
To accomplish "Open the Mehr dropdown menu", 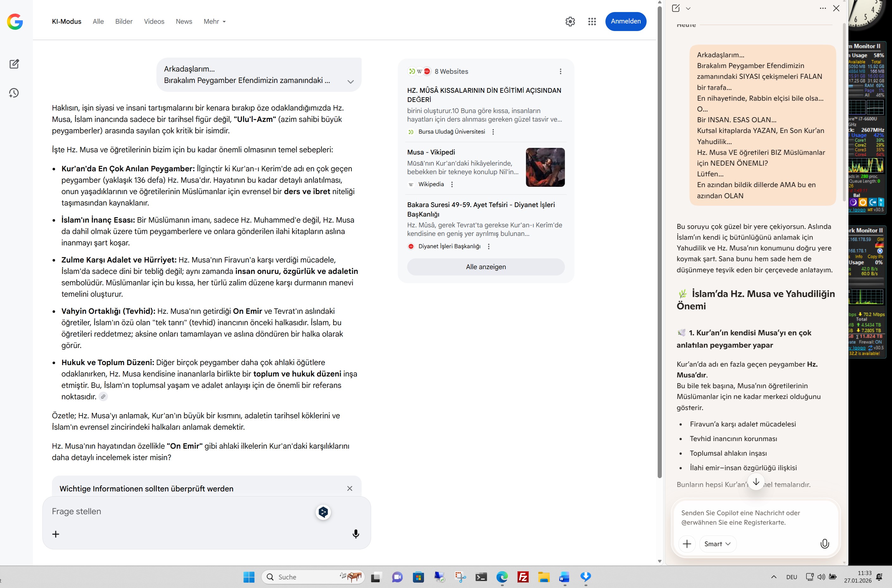I will (214, 22).
